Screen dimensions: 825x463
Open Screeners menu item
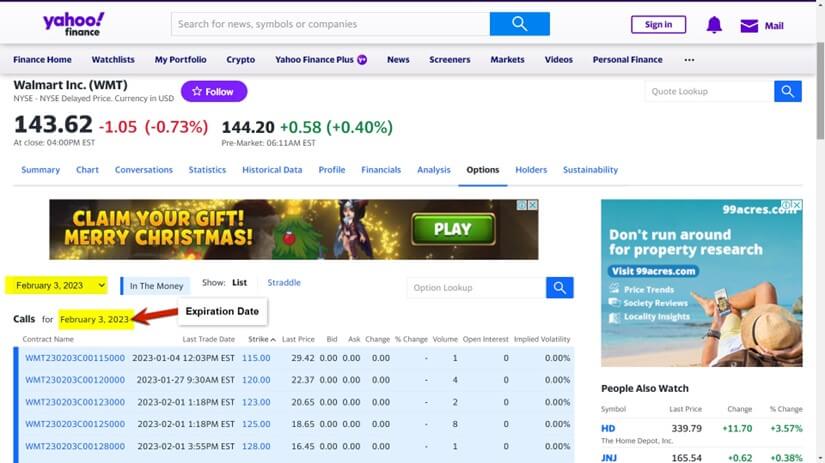click(x=450, y=59)
